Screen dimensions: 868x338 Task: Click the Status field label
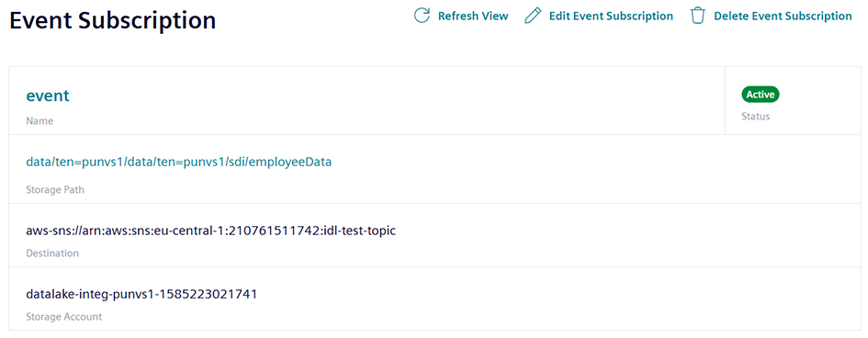click(x=756, y=117)
